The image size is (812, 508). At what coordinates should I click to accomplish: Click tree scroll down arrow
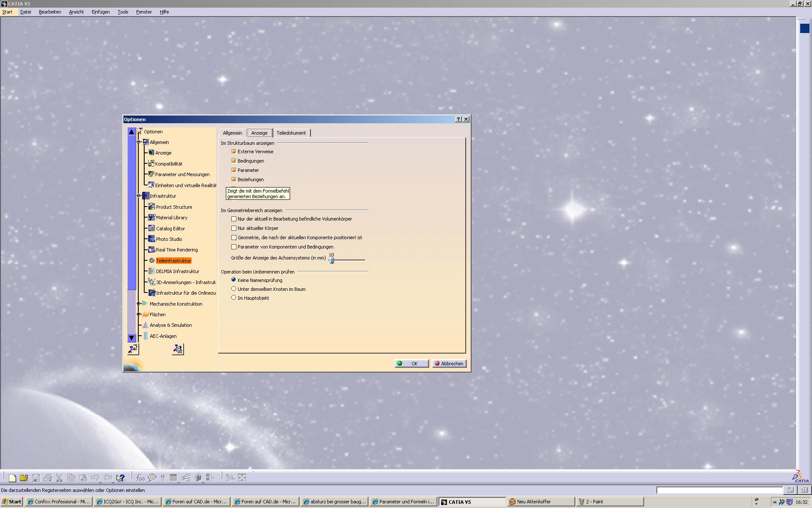(132, 338)
